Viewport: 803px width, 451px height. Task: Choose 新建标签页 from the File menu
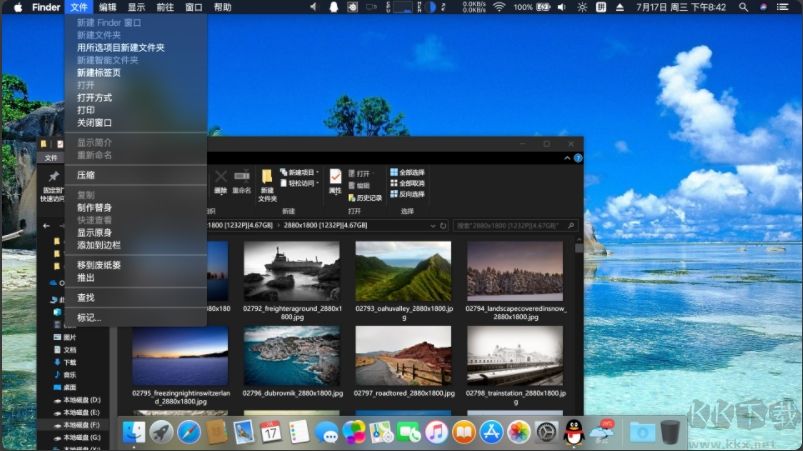(x=99, y=72)
